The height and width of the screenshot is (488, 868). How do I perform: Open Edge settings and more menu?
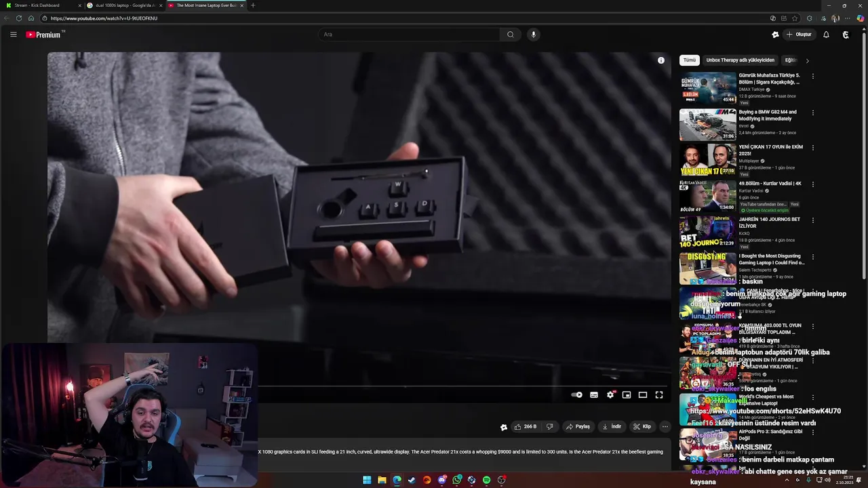pyautogui.click(x=848, y=18)
